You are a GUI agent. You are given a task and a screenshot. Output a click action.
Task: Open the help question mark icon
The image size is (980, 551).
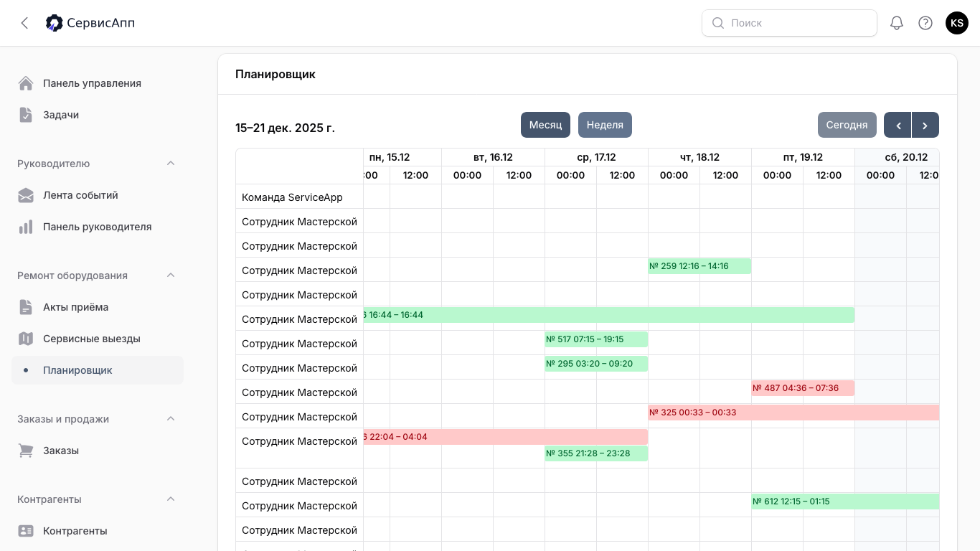pyautogui.click(x=925, y=23)
